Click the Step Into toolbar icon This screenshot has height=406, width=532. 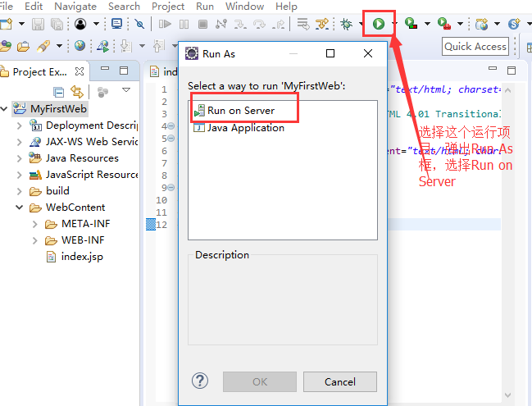(240, 24)
